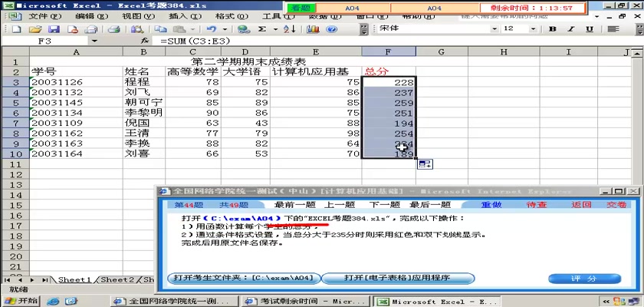The height and width of the screenshot is (307, 644).
Task: Click 下一题 next question link
Action: (384, 205)
